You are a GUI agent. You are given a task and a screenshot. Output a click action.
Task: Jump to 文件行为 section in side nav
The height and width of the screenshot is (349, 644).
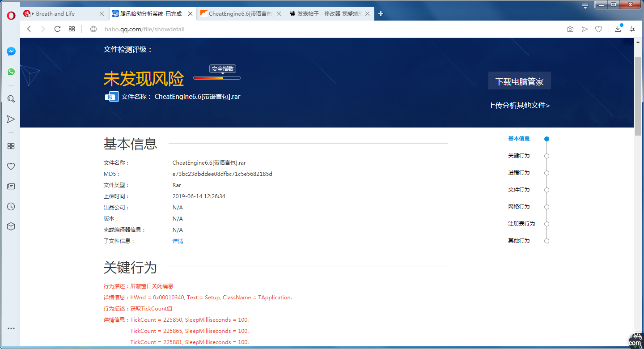(519, 190)
